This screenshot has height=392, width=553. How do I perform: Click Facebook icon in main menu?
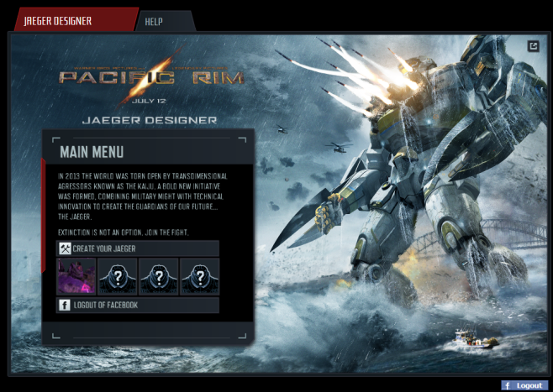click(65, 305)
